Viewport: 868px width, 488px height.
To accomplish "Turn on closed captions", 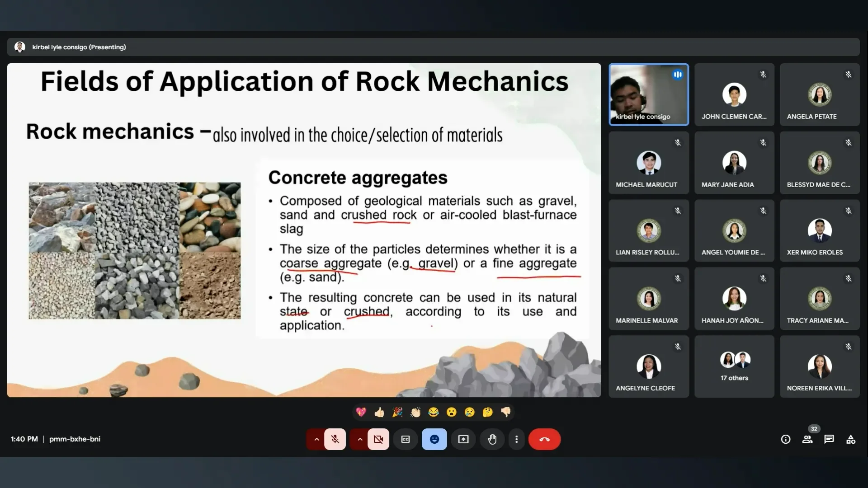I will pyautogui.click(x=405, y=439).
